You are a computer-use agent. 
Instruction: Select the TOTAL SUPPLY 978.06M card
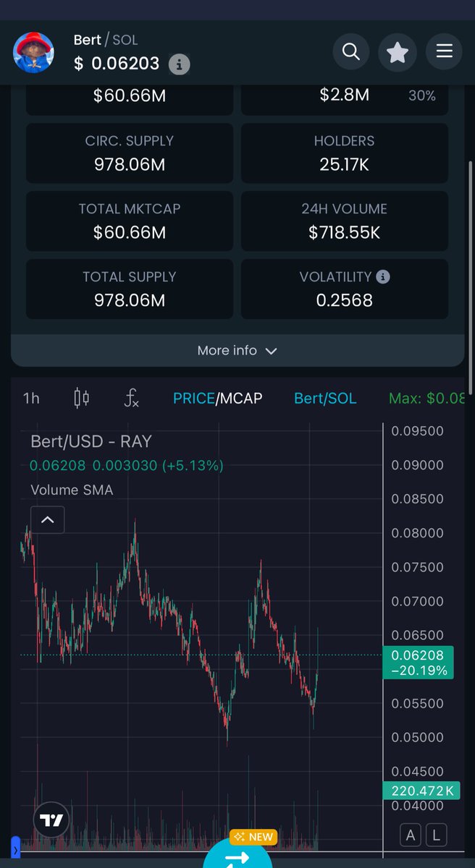click(130, 289)
